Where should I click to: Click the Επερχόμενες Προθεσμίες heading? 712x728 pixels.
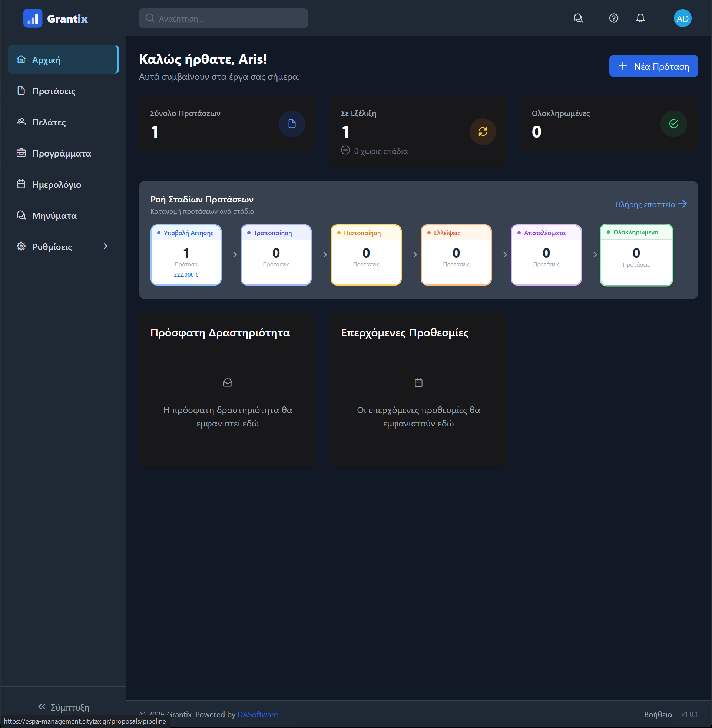pyautogui.click(x=405, y=333)
